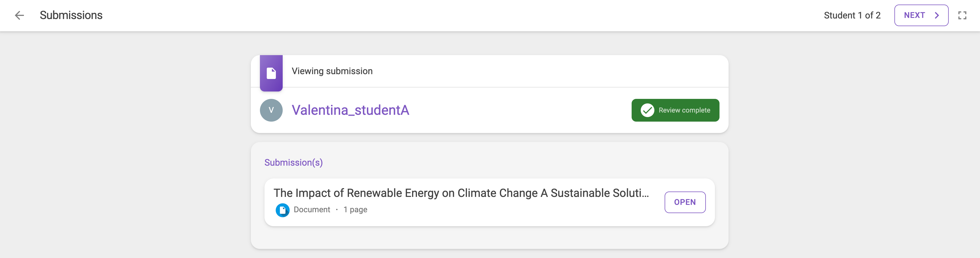Click the Document type label

(x=312, y=210)
